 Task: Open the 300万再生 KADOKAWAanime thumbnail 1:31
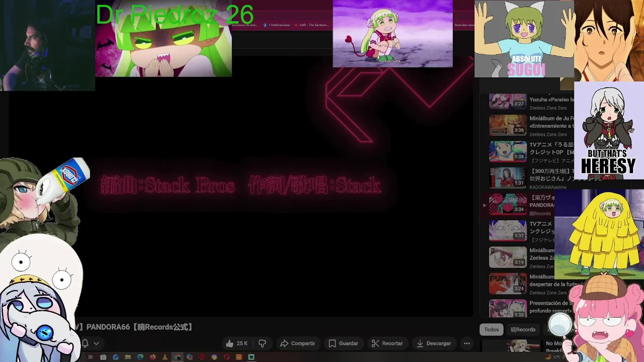508,177
